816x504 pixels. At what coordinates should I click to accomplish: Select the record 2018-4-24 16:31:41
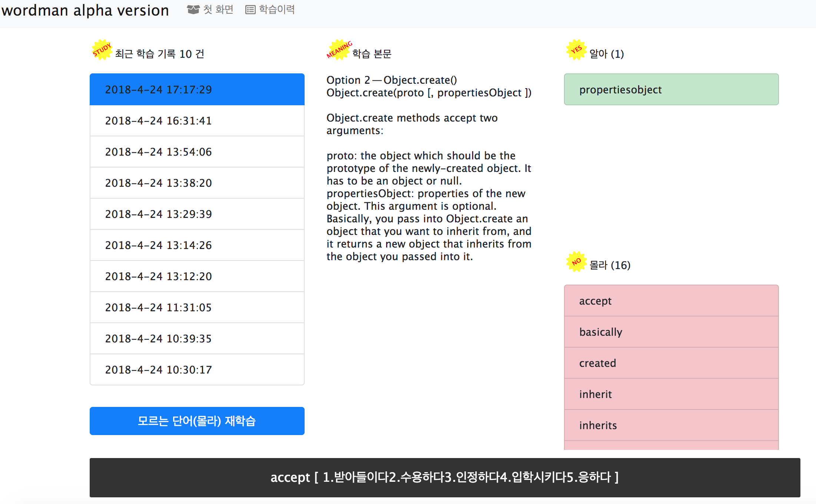click(197, 120)
